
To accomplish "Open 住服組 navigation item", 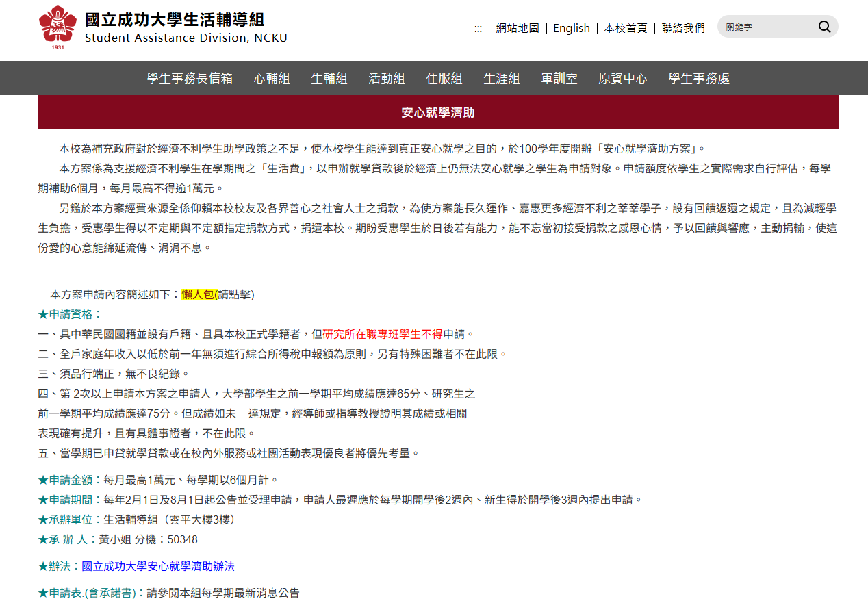I will point(444,78).
